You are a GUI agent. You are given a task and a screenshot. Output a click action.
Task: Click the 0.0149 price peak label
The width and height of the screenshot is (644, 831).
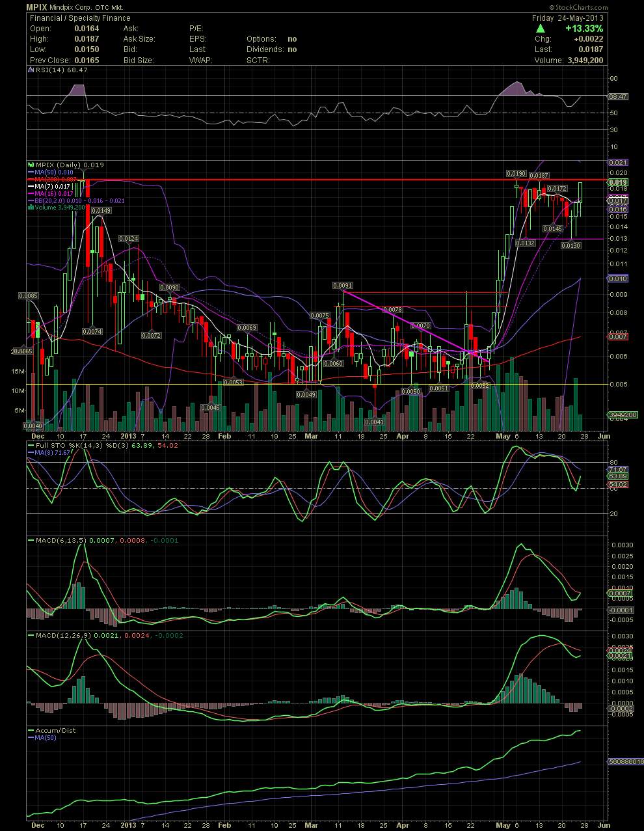coord(101,210)
